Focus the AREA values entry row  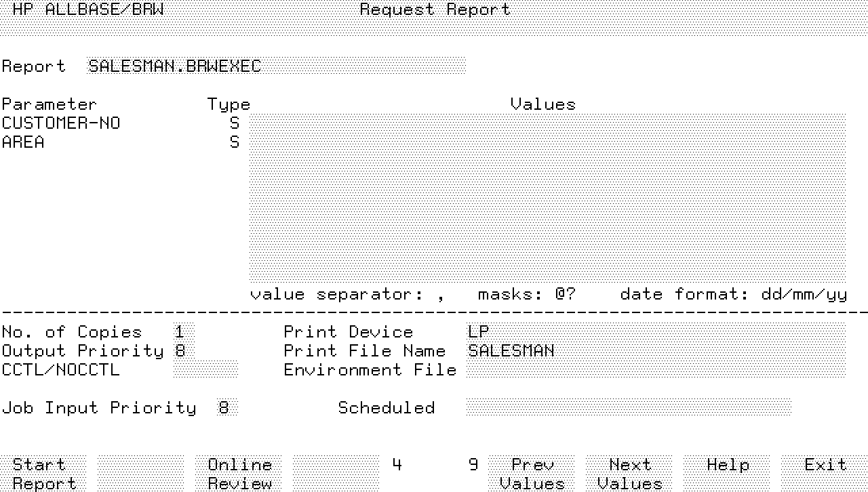(547, 142)
